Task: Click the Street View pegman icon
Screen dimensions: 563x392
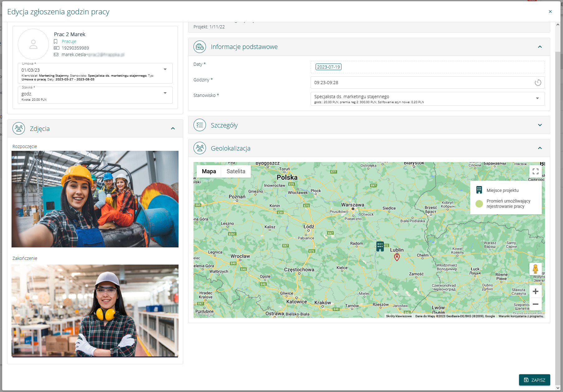Action: point(535,269)
